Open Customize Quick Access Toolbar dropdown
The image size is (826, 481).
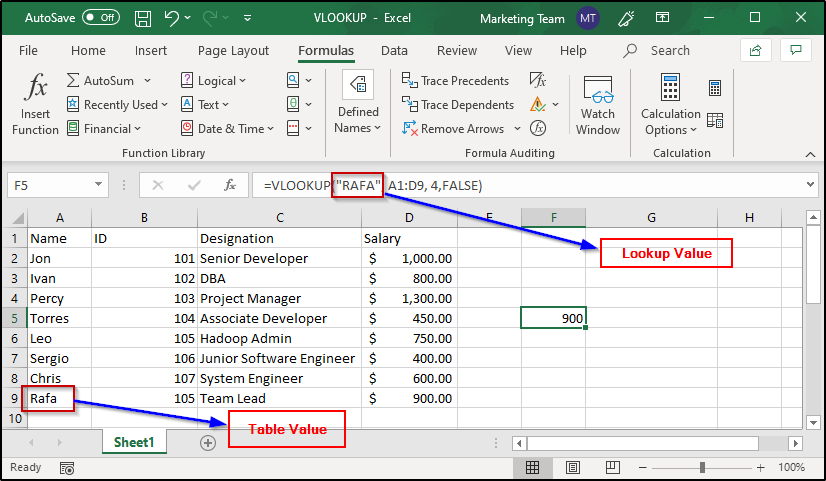pos(247,18)
